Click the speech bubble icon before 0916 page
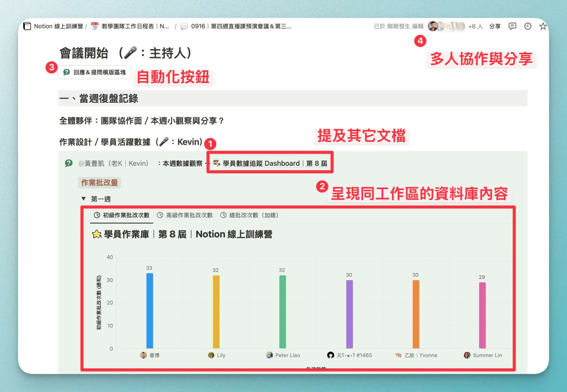The image size is (567, 392). pyautogui.click(x=184, y=26)
